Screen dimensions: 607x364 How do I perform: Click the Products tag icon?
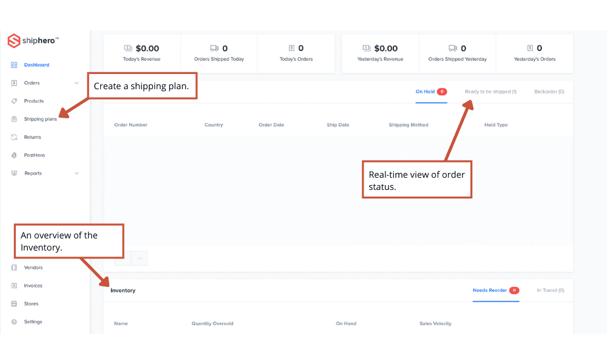[x=14, y=101]
